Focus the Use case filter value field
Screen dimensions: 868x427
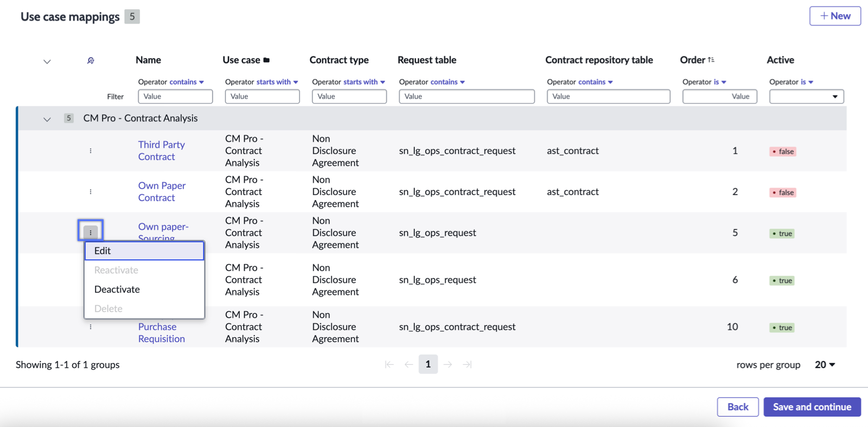point(262,96)
